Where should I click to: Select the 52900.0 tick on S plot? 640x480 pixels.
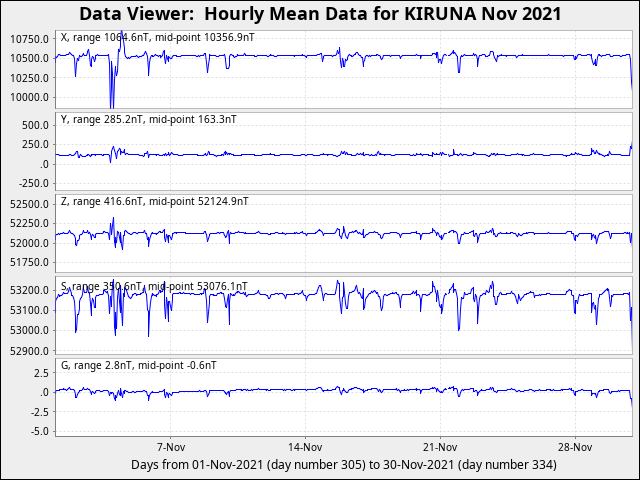28,351
